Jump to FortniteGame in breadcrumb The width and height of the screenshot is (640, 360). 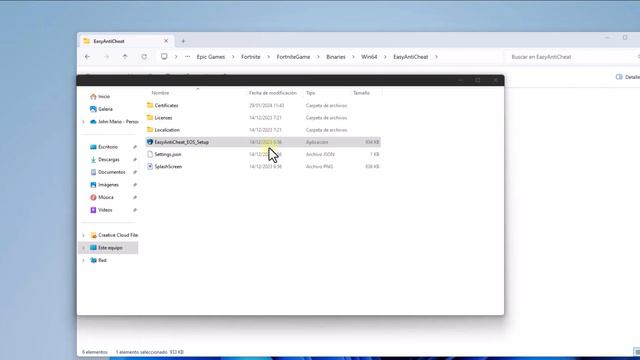(x=293, y=57)
